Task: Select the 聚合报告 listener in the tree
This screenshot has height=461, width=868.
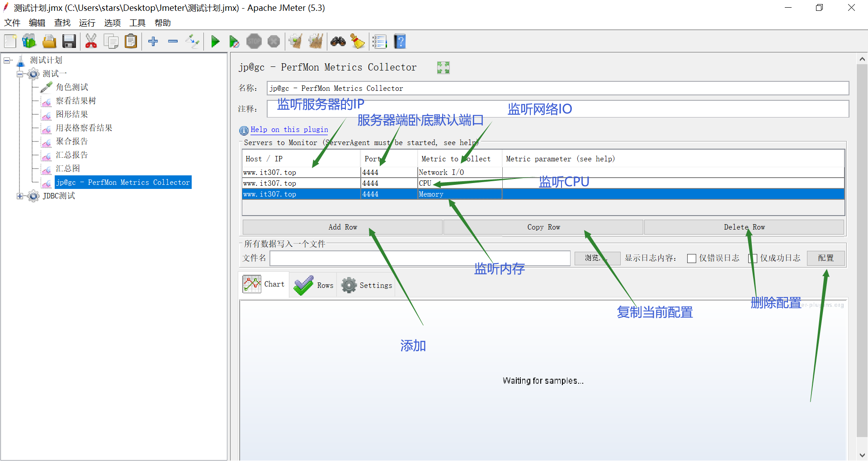Action: pos(72,141)
